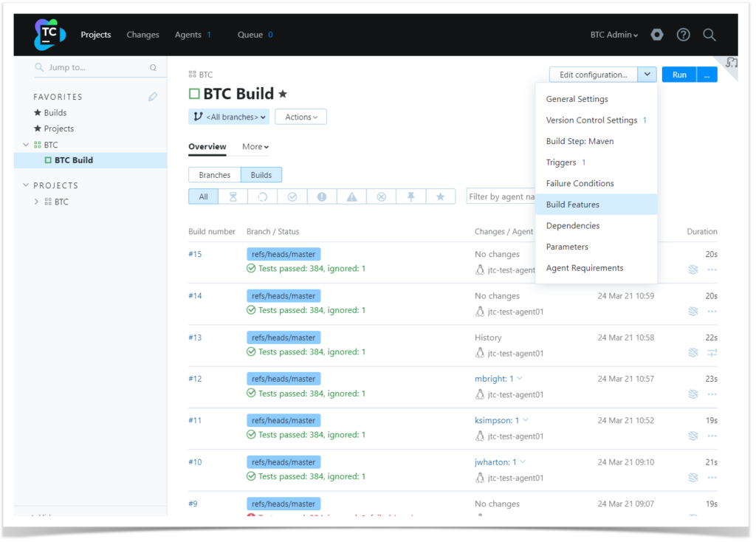Switch the filter to the All toggle
The height and width of the screenshot is (542, 756).
click(203, 196)
